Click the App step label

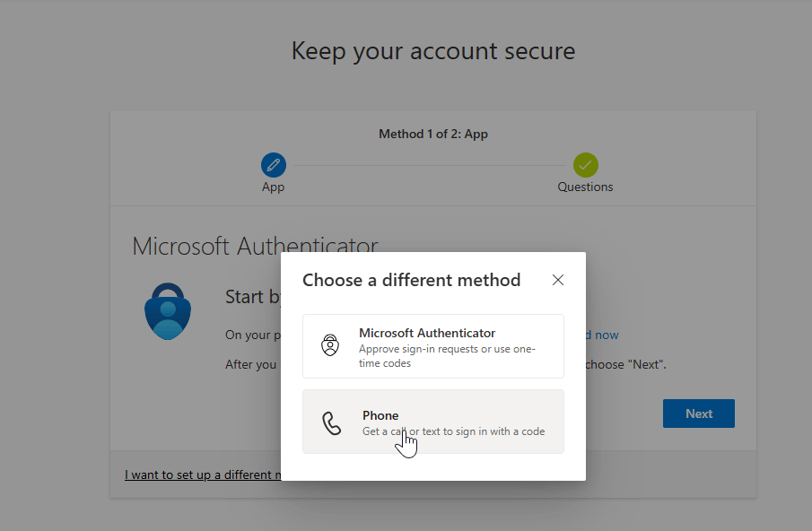pos(273,187)
